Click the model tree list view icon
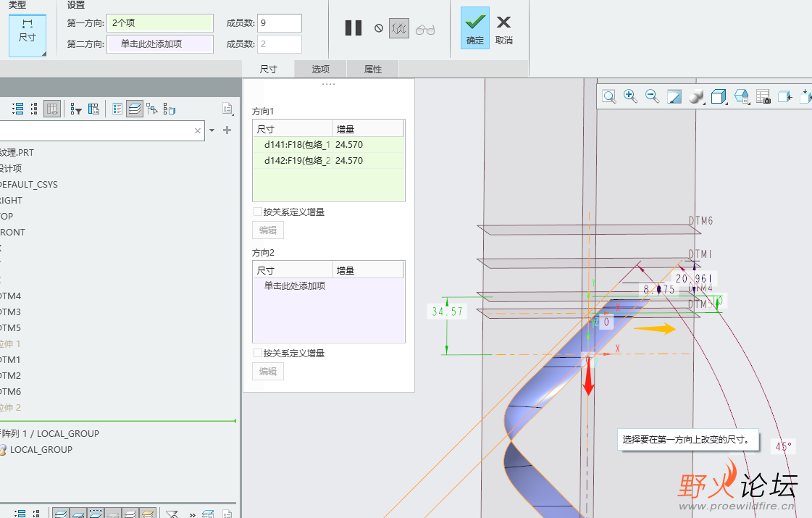The width and height of the screenshot is (812, 518). (117, 109)
